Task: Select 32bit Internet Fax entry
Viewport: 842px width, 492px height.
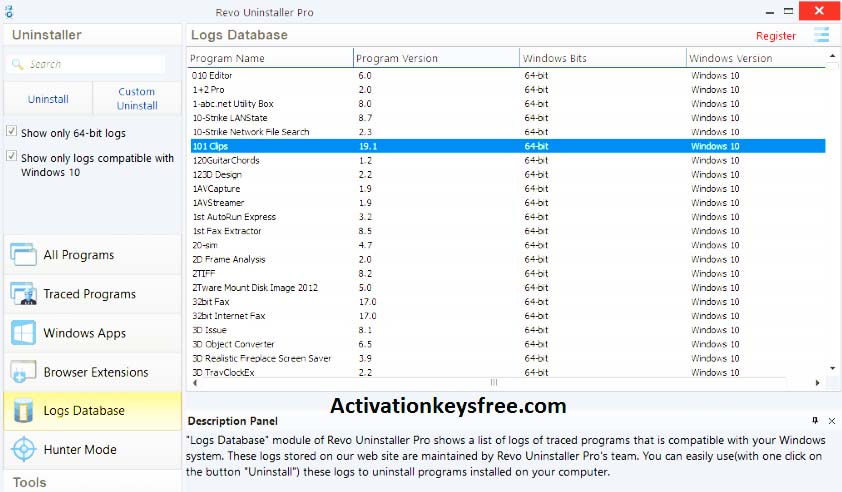Action: [x=508, y=316]
